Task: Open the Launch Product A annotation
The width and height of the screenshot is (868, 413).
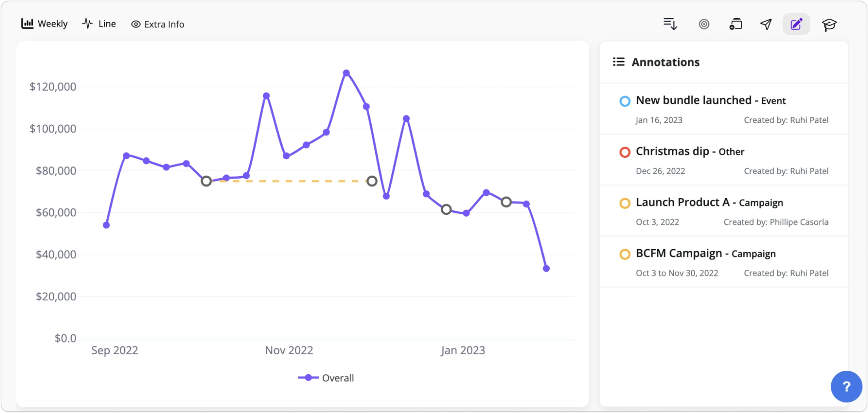Action: tap(709, 202)
